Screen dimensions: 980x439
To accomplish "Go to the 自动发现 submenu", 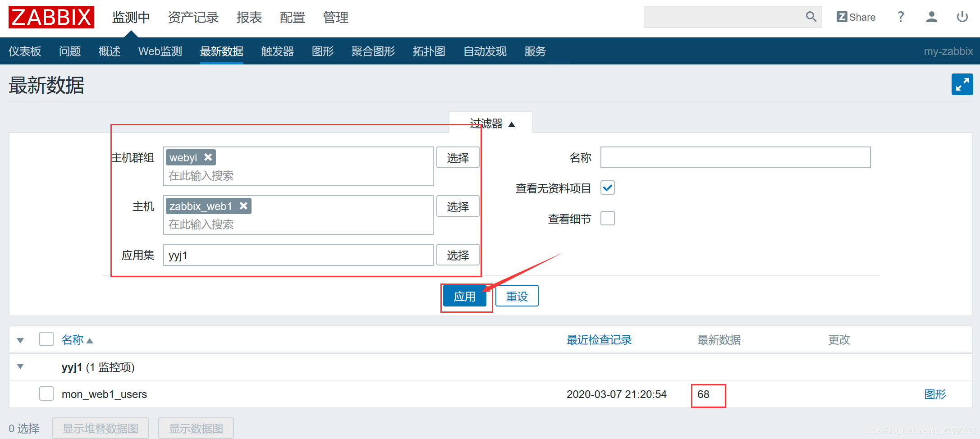I will (x=485, y=51).
